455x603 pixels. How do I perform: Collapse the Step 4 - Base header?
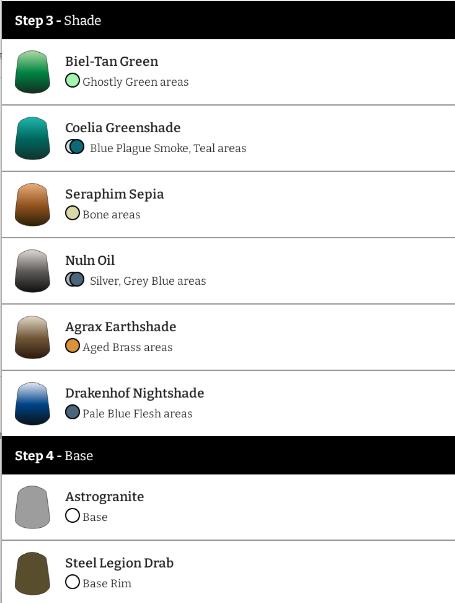[228, 455]
